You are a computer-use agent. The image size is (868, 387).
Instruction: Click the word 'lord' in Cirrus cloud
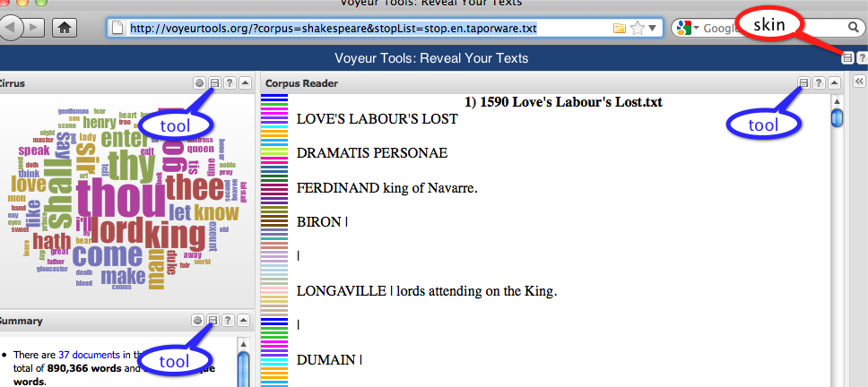coord(119,232)
